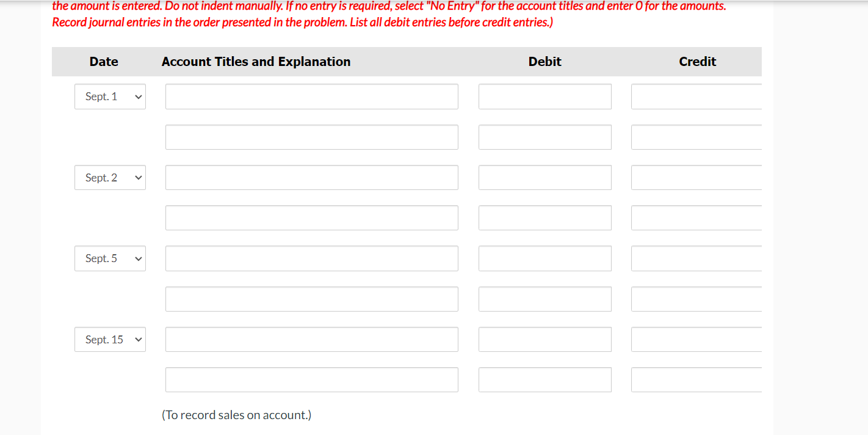Select the debit field for the Sept. 5 entry
Viewport: 868px width, 435px height.
[544, 258]
